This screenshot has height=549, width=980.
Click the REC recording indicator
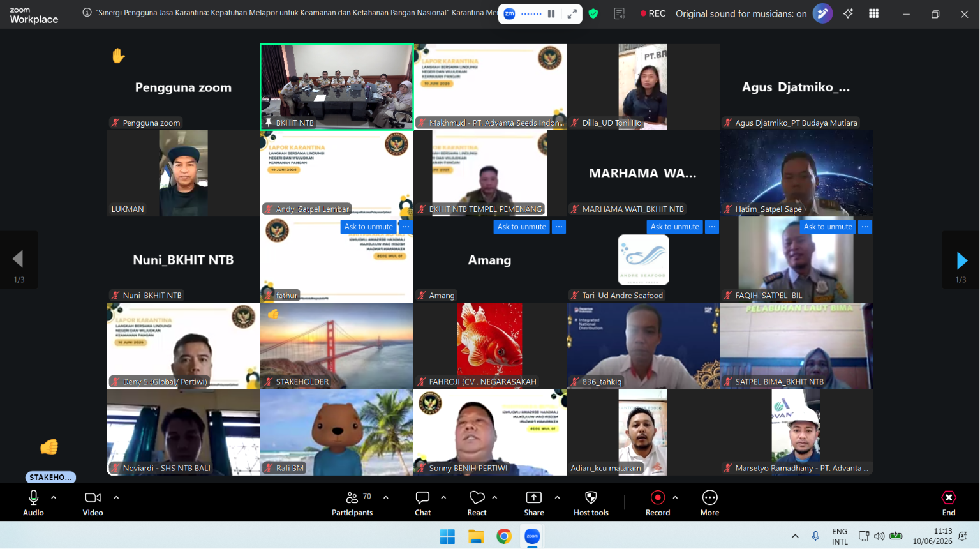click(653, 13)
